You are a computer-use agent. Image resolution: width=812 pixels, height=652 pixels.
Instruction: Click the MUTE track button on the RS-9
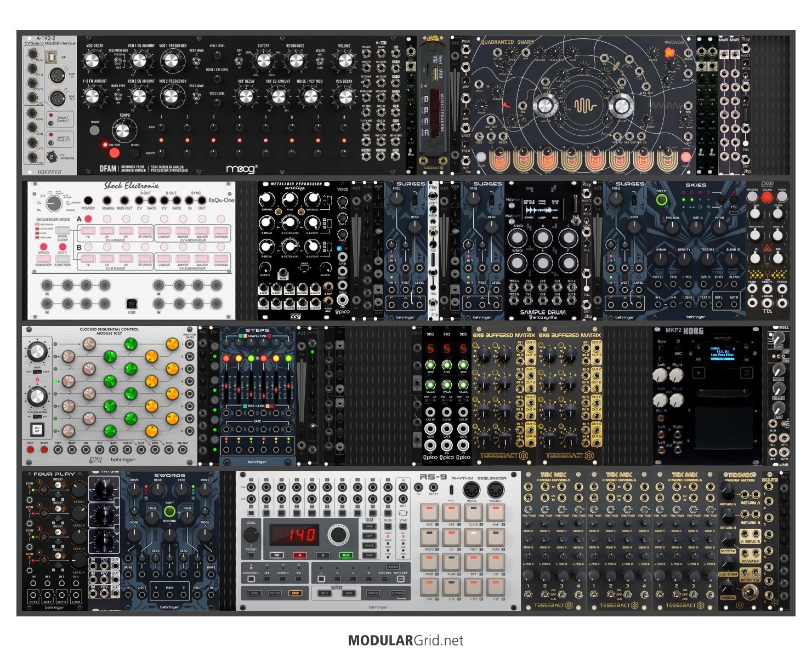325,593
